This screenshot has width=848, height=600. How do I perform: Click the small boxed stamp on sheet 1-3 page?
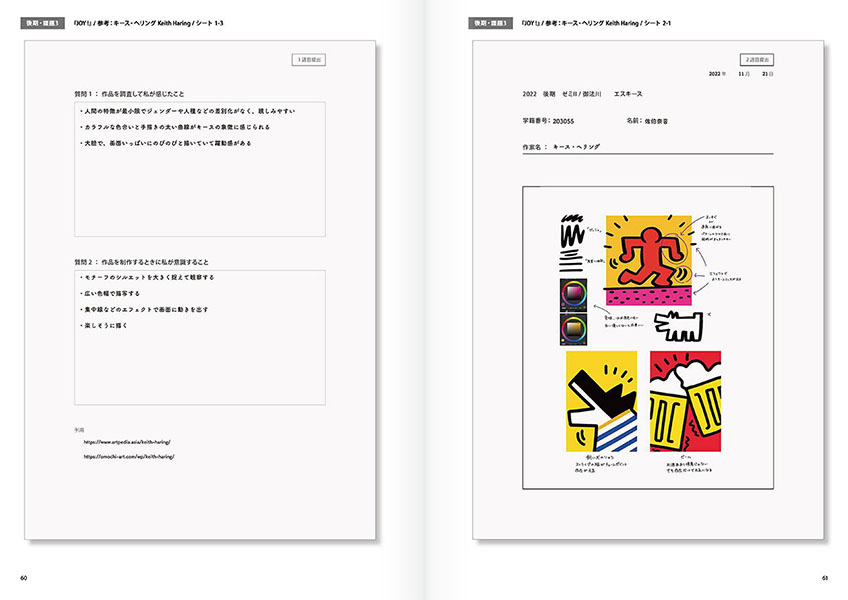coord(309,60)
